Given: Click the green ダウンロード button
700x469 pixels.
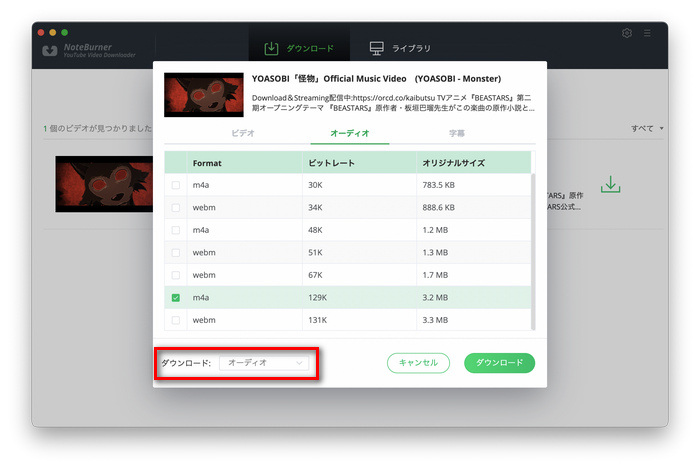Looking at the screenshot, I should (x=500, y=363).
